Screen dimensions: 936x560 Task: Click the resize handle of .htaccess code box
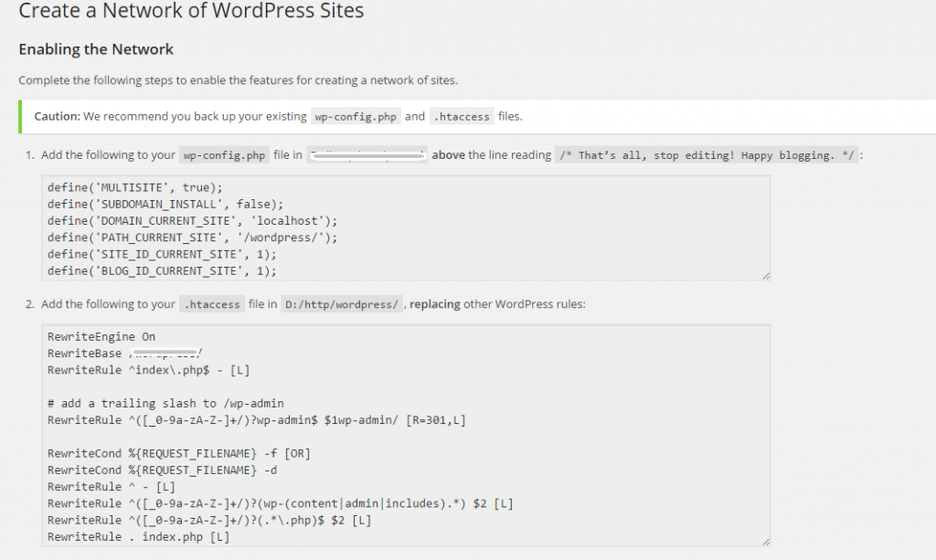[x=764, y=542]
